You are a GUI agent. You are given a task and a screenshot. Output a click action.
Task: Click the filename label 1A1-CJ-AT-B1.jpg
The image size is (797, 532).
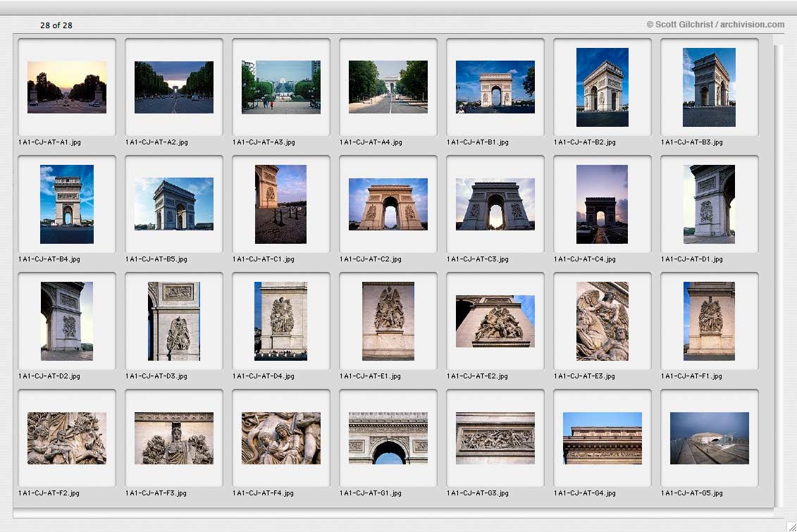tap(477, 142)
